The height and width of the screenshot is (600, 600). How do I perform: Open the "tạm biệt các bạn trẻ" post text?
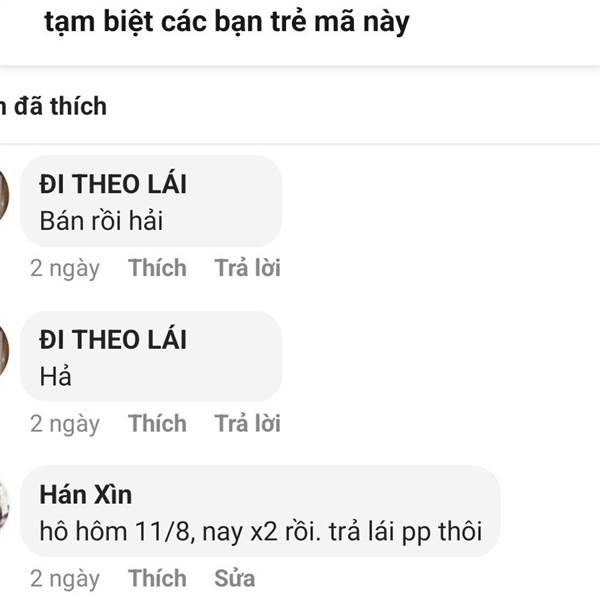pyautogui.click(x=227, y=22)
